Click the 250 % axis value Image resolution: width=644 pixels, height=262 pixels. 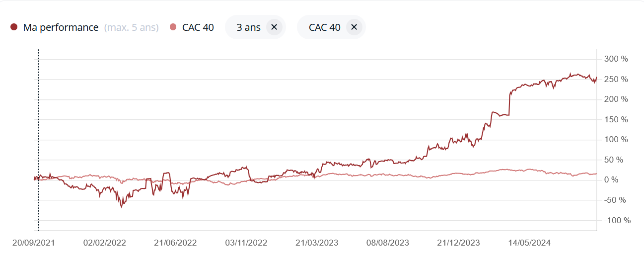click(616, 79)
